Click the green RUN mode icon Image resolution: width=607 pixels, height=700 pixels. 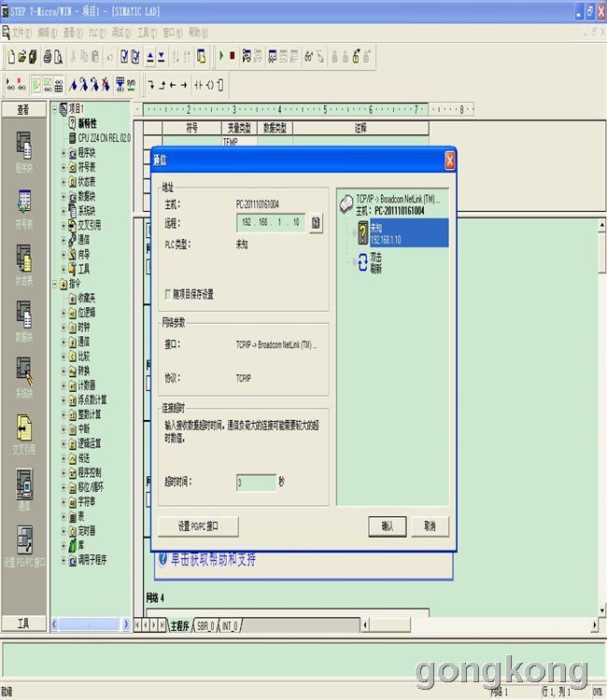pyautogui.click(x=221, y=56)
